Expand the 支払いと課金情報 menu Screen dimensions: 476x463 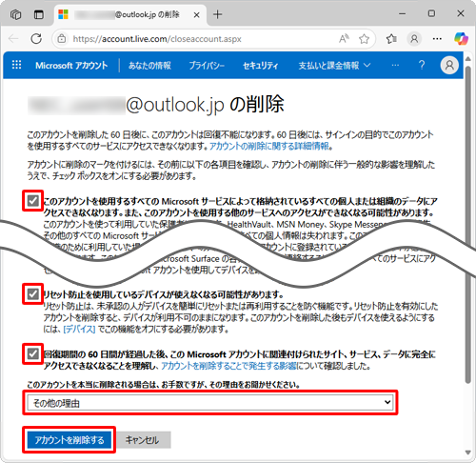[x=334, y=66]
